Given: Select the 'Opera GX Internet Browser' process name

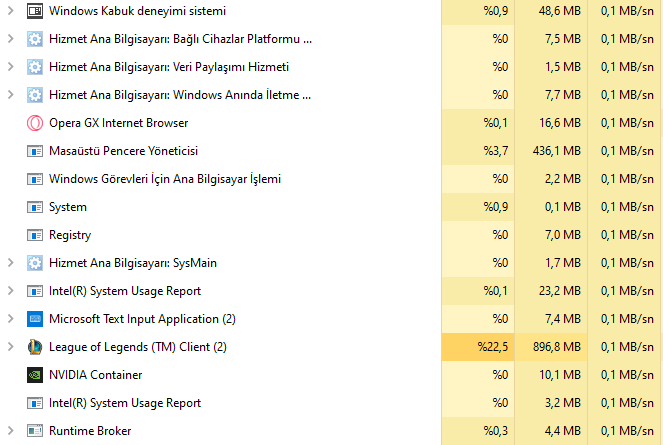Looking at the screenshot, I should [118, 123].
